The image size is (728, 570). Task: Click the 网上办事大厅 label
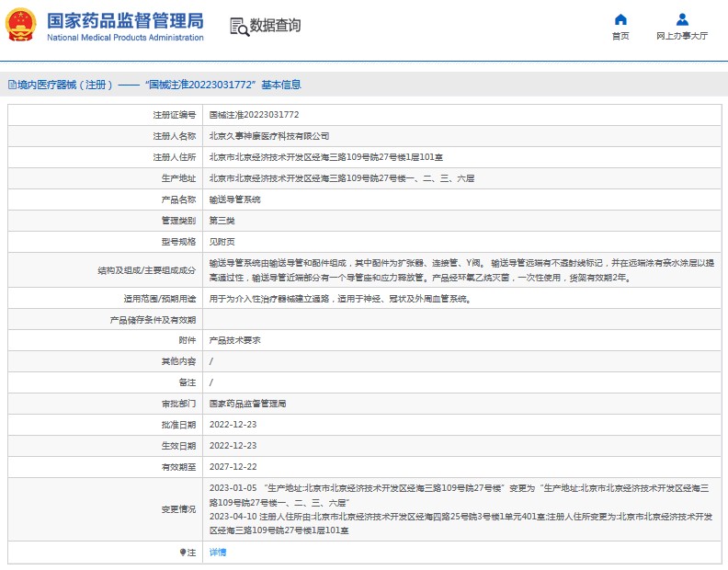(682, 36)
